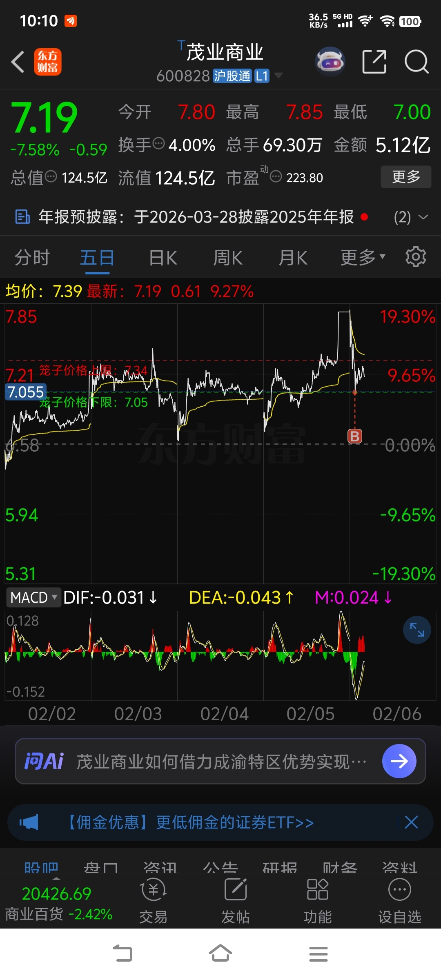Viewport: 441px width, 980px height.
Task: Tap the orange notification icon in status bar
Action: pos(71,21)
